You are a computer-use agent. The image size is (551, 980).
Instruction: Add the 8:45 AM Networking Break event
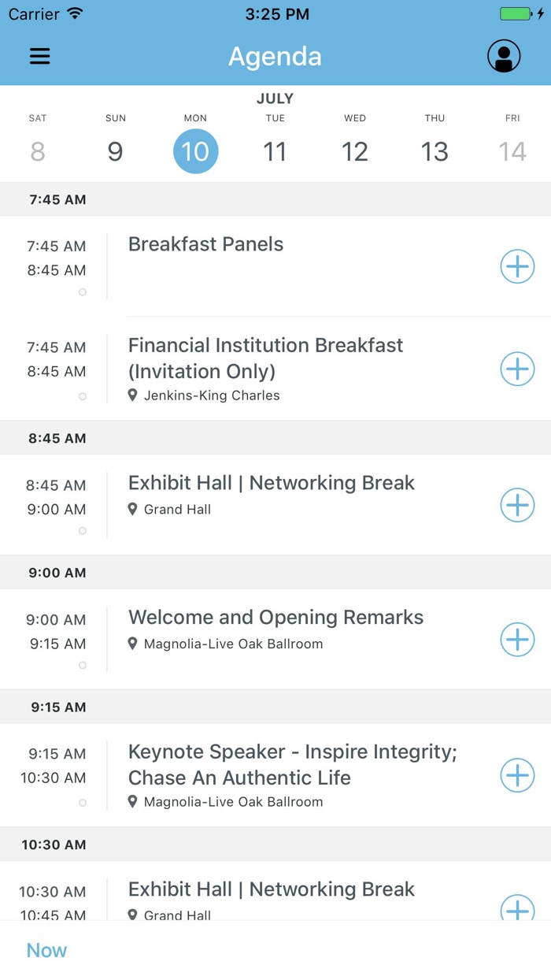click(517, 505)
